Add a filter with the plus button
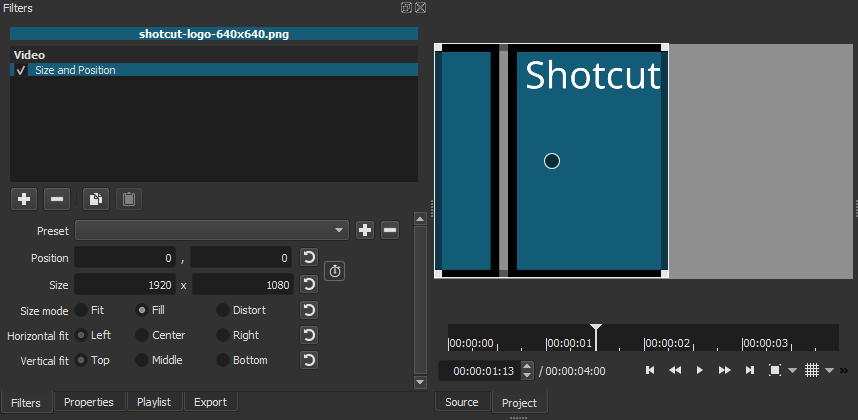The width and height of the screenshot is (858, 420). pyautogui.click(x=24, y=199)
